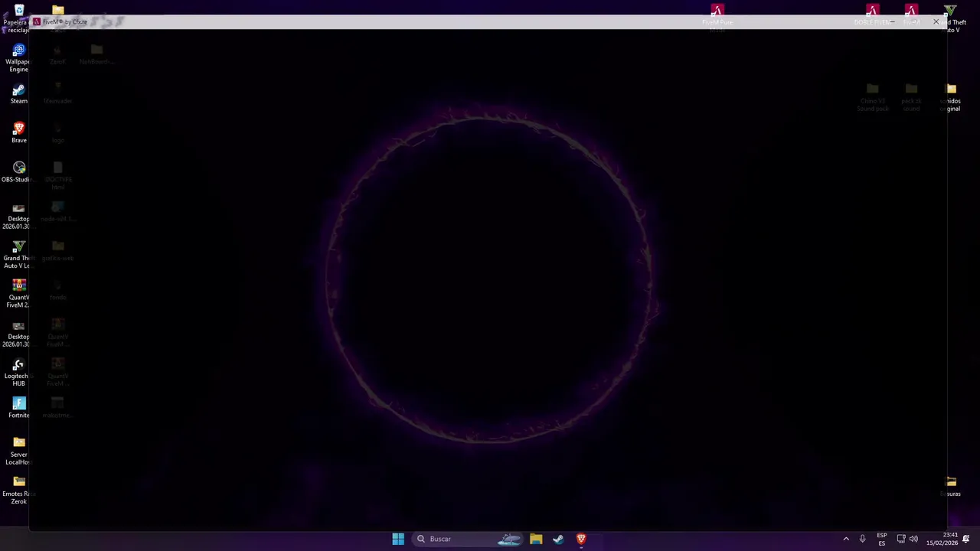Screen dimensions: 980x551
Task: Open the ESP ES language switcher
Action: [x=882, y=539]
